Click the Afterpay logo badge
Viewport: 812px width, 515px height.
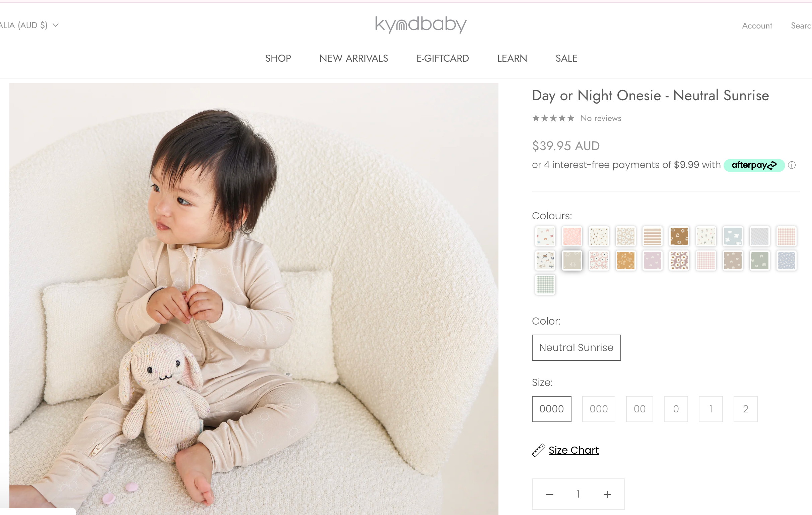pos(754,165)
